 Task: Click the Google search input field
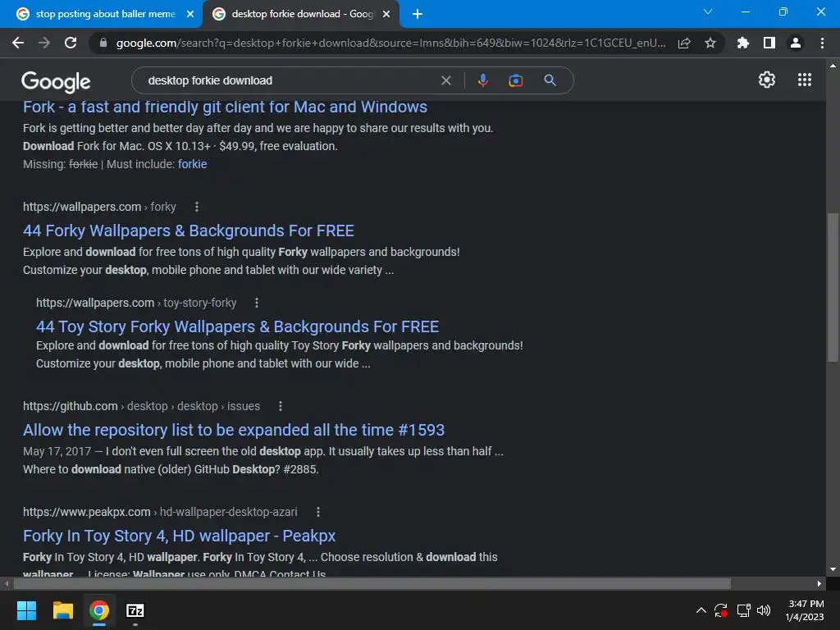pos(290,80)
